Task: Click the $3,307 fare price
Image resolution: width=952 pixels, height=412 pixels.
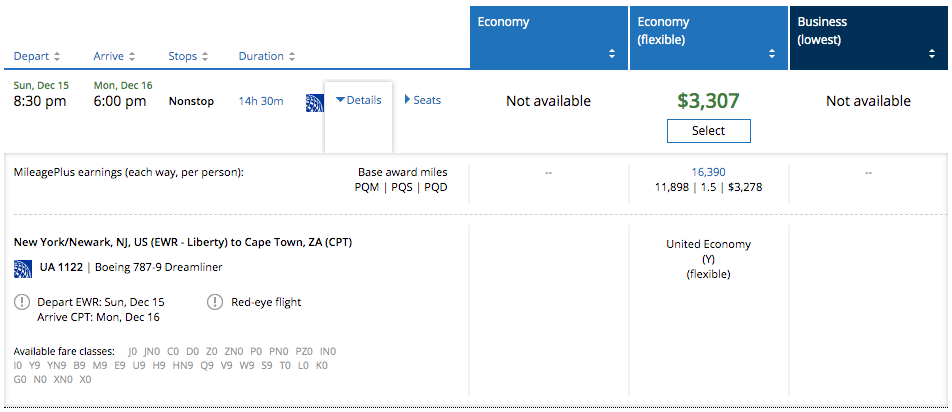Action: click(708, 100)
